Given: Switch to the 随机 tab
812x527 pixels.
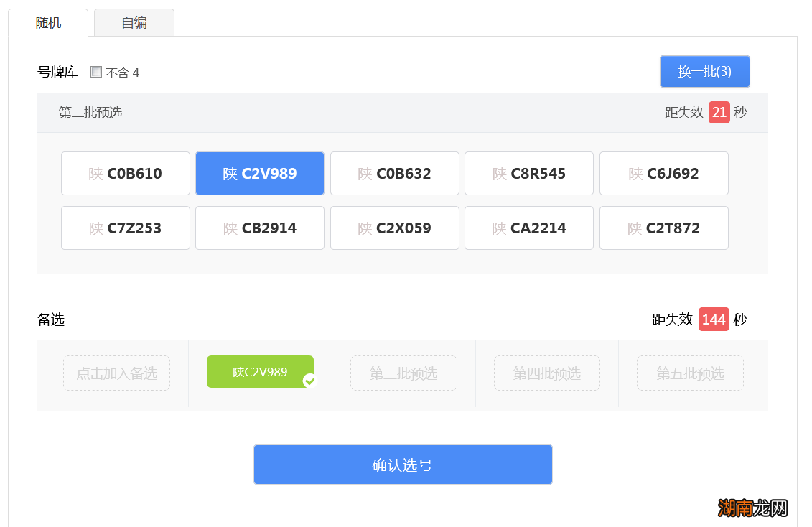Looking at the screenshot, I should click(x=48, y=22).
